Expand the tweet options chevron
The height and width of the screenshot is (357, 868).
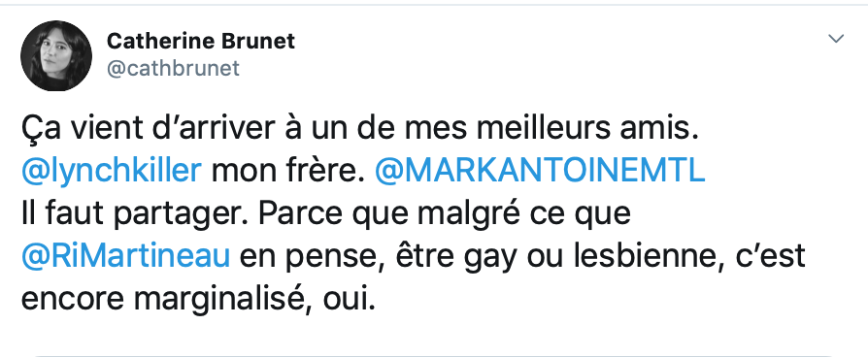[x=835, y=39]
